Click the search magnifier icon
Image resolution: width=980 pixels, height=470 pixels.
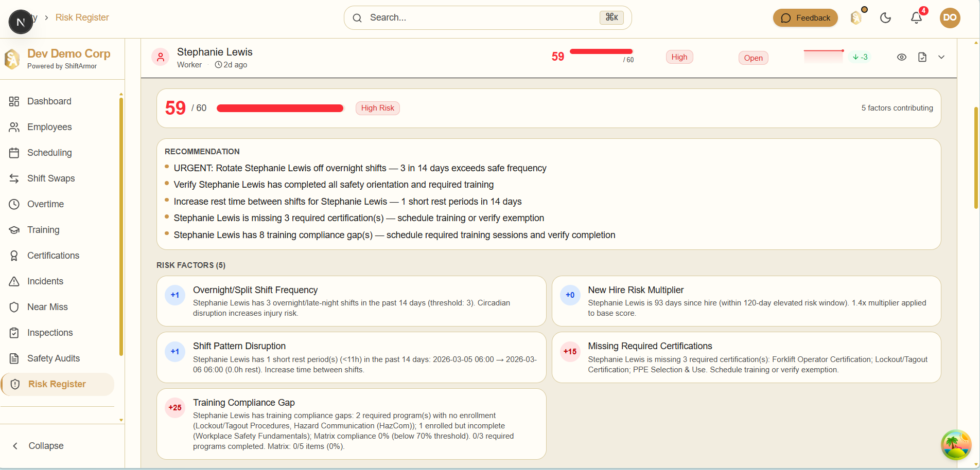(357, 18)
